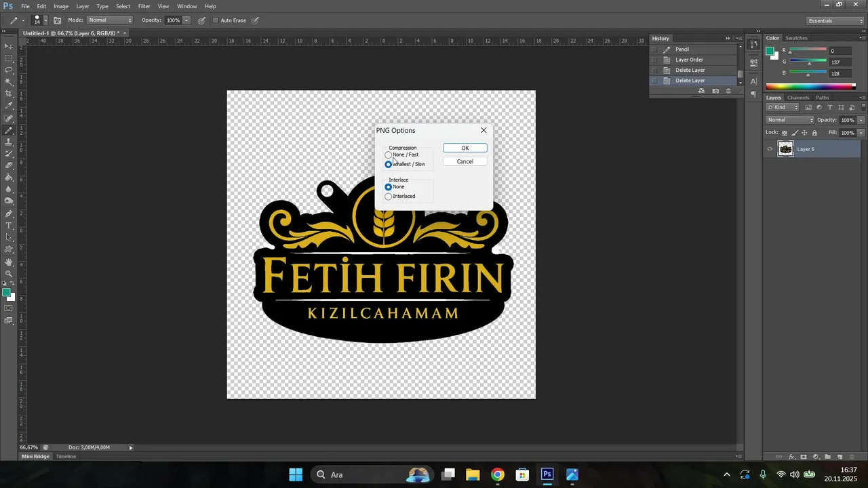
Task: Select the Clone Stamp tool
Action: click(9, 142)
